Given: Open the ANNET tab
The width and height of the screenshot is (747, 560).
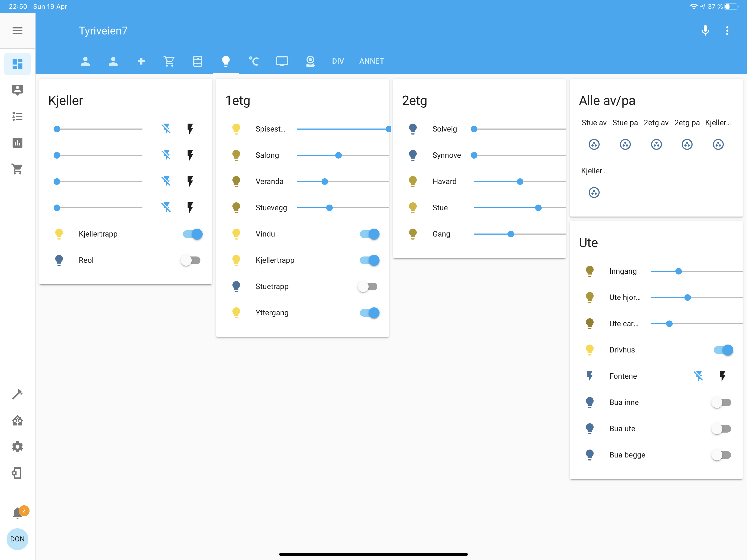Looking at the screenshot, I should 372,61.
